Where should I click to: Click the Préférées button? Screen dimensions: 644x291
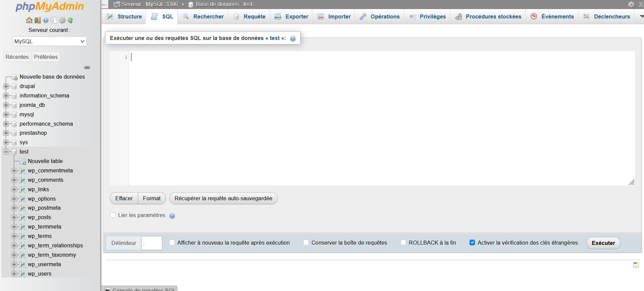click(x=46, y=57)
